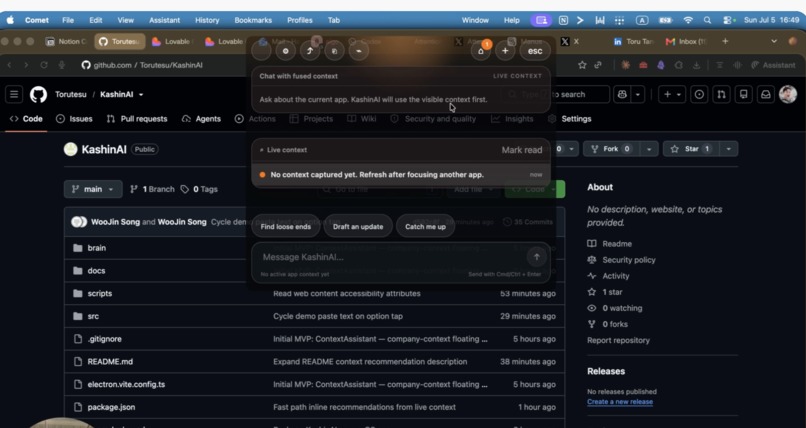This screenshot has height=428, width=806.
Task: Open the Create new plus dropdown in GitHub header
Action: point(672,95)
